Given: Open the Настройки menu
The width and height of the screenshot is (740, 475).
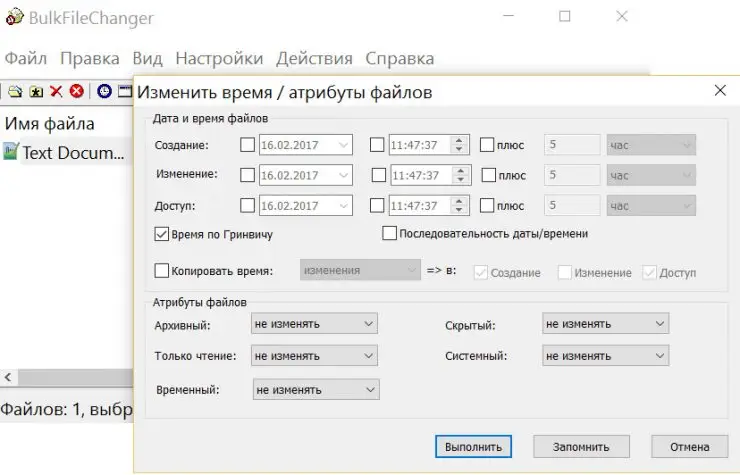Looking at the screenshot, I should point(219,59).
